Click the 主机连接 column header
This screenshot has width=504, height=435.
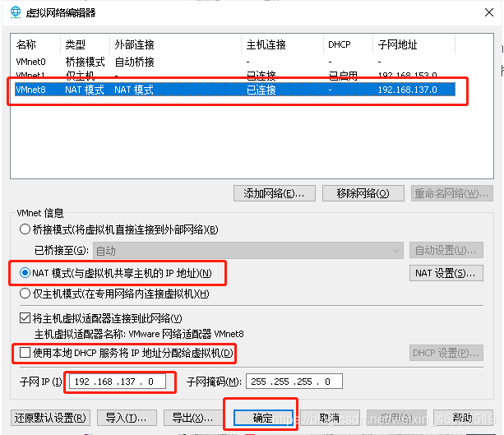tap(282, 44)
